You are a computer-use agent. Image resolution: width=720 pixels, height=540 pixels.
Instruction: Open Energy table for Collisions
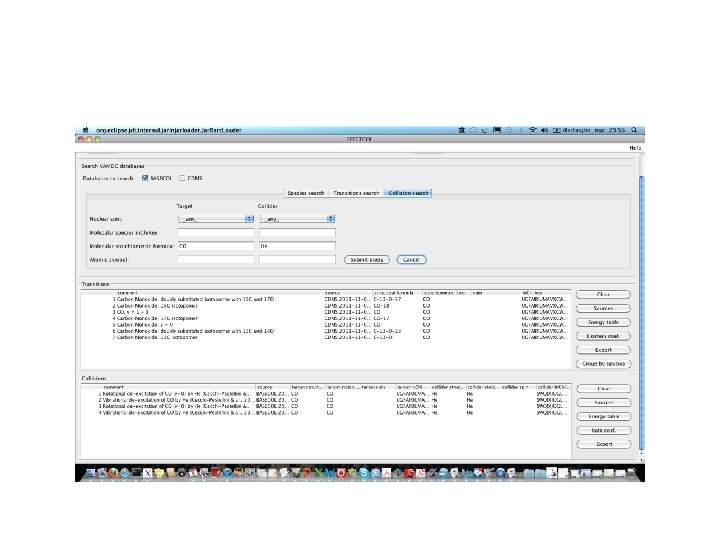(604, 416)
